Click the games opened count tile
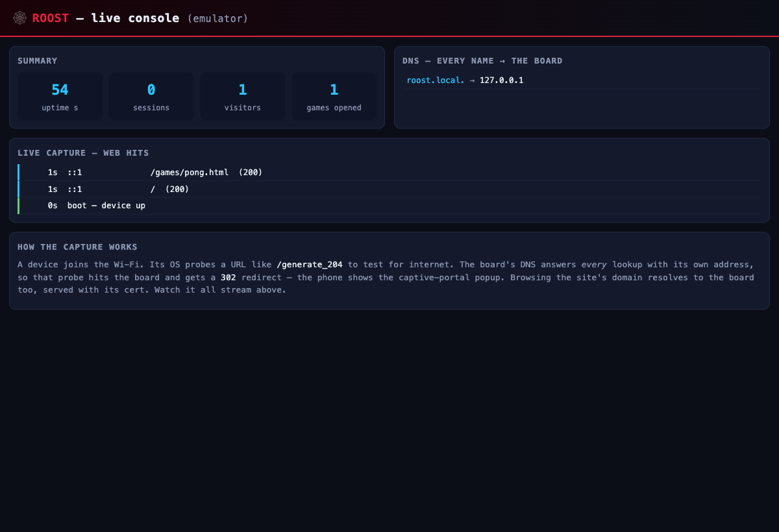The width and height of the screenshot is (779, 532). click(x=334, y=97)
